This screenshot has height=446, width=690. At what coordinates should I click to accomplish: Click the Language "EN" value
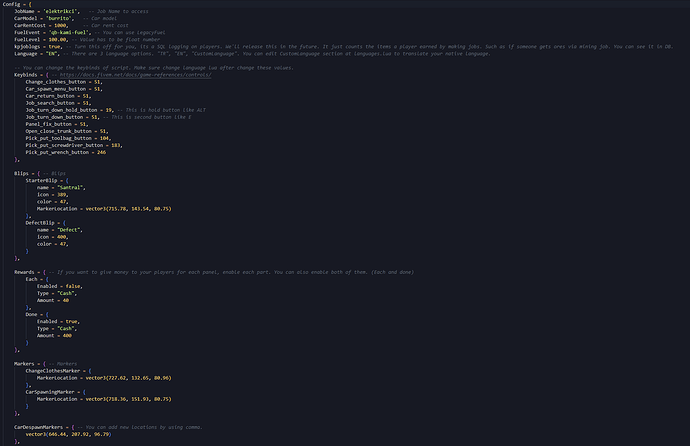51,54
